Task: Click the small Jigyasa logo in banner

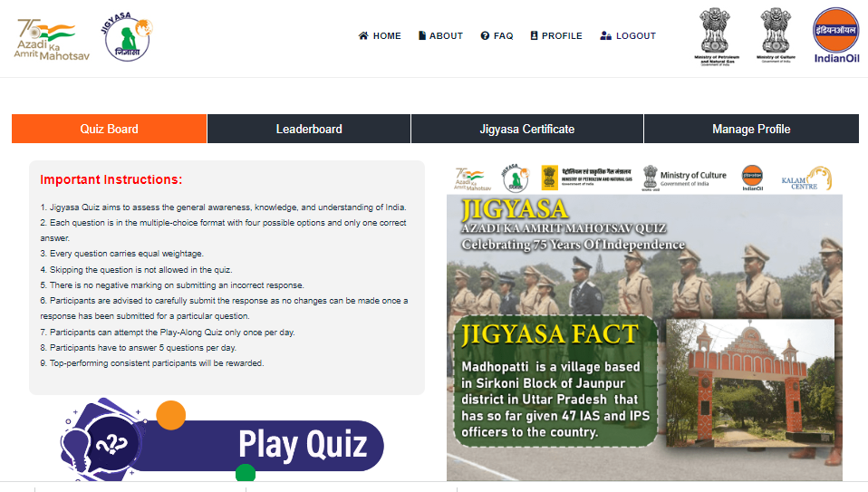Action: [516, 178]
